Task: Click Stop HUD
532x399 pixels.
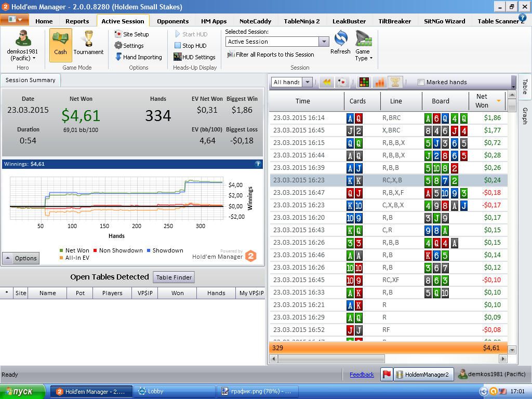Action: (x=190, y=46)
